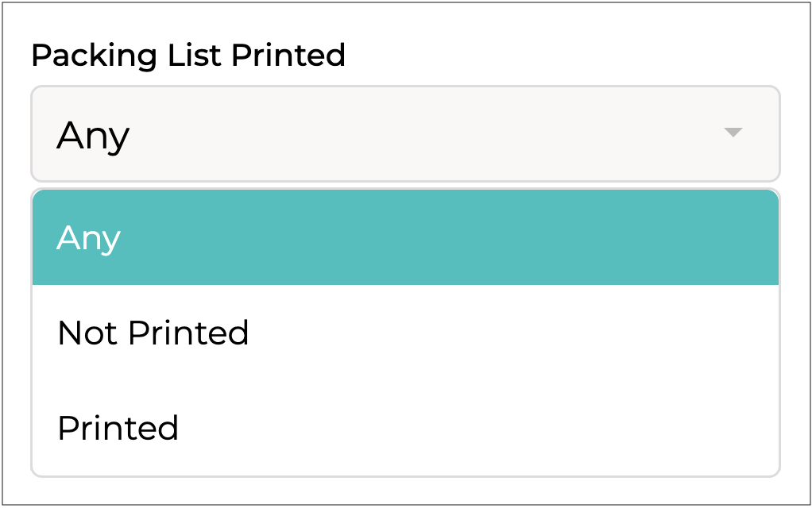Close the dropdown using the gray caret

[733, 133]
